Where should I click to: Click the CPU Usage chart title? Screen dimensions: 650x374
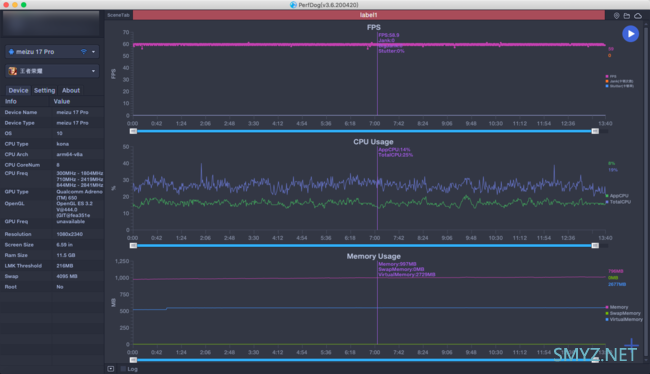[373, 142]
